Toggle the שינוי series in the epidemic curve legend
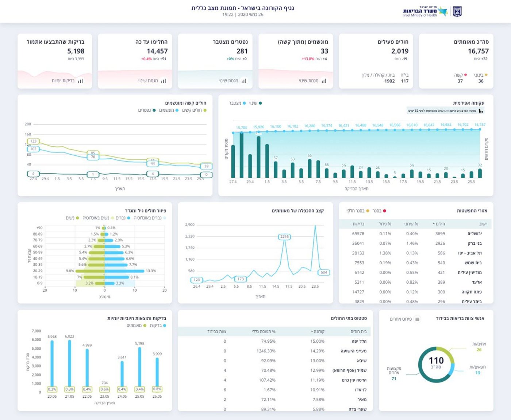Image resolution: width=511 pixels, height=420 pixels. 255,103
